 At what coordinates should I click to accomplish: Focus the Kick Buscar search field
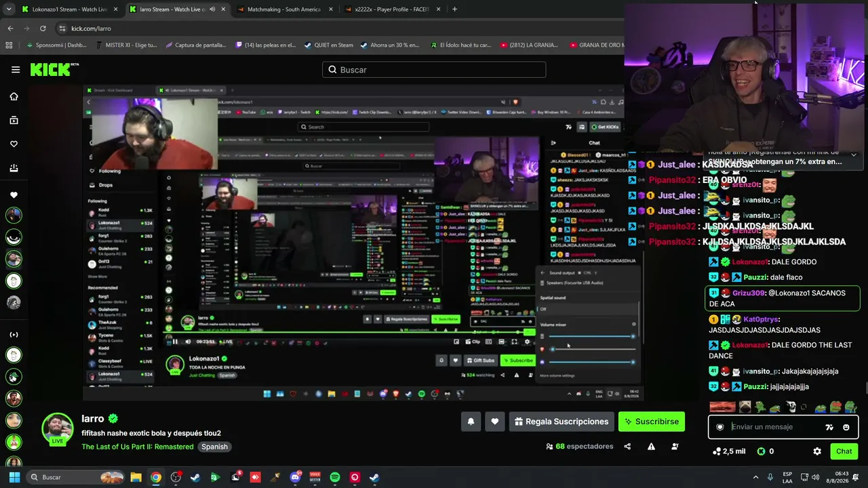point(434,70)
